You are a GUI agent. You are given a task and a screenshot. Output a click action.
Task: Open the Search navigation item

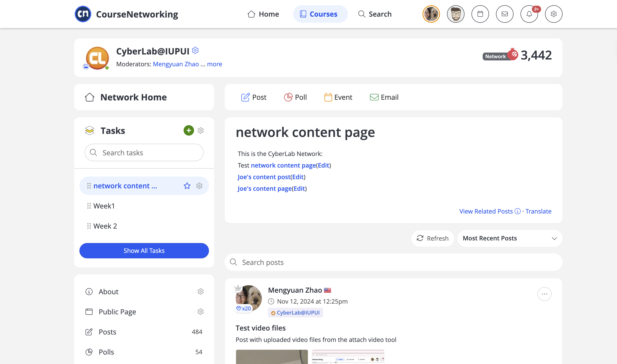pos(375,14)
